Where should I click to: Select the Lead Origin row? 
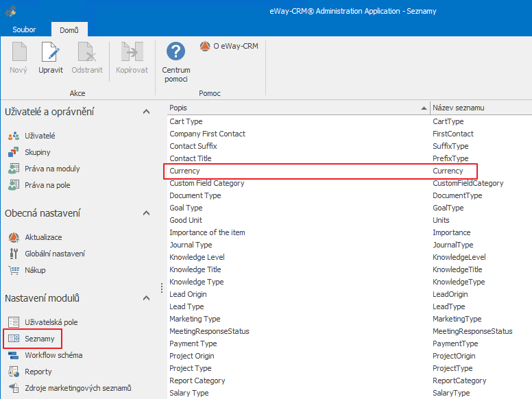point(350,295)
